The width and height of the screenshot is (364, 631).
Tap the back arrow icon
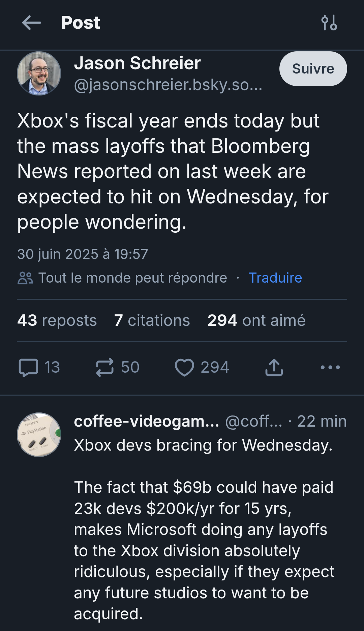point(31,23)
